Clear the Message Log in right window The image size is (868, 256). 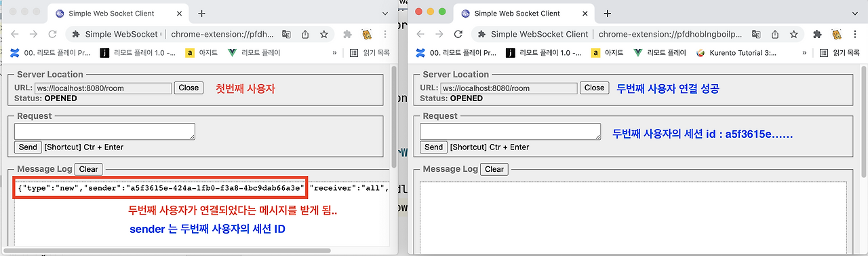pyautogui.click(x=494, y=169)
